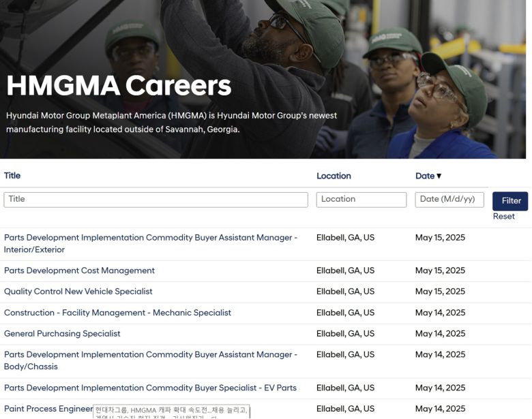Open Parts Development Cost Management posting
532x419 pixels.
(x=79, y=270)
